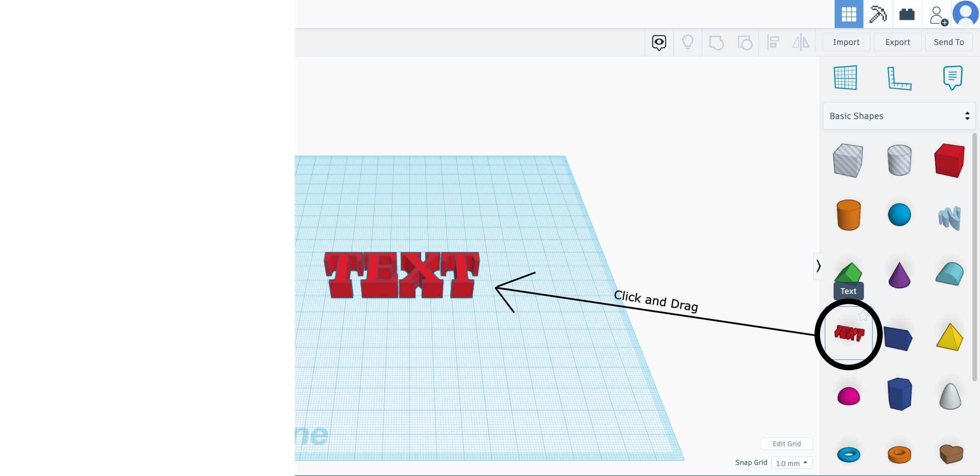Screen dimensions: 980x476
Task: Click the Group shapes icon
Action: pyautogui.click(x=717, y=42)
